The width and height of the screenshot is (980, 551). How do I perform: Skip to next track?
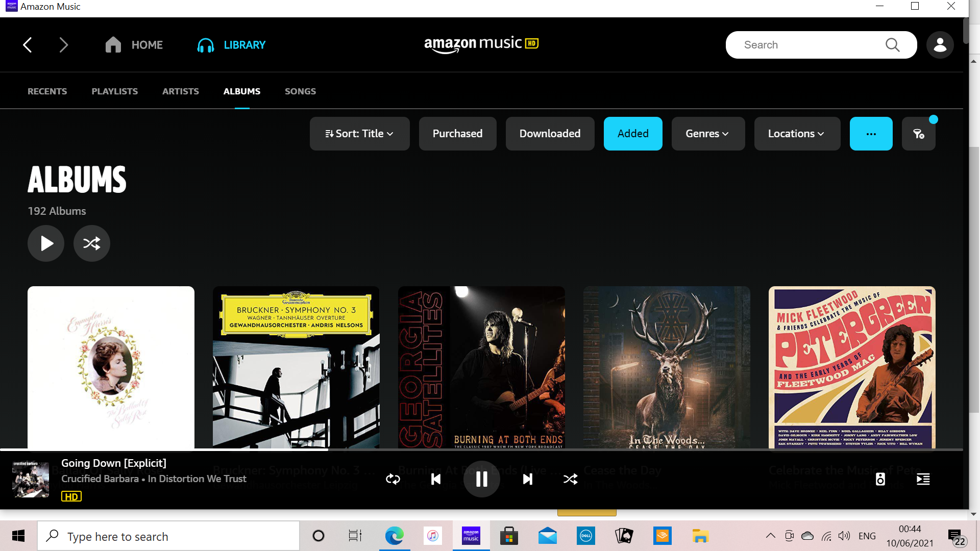(528, 479)
